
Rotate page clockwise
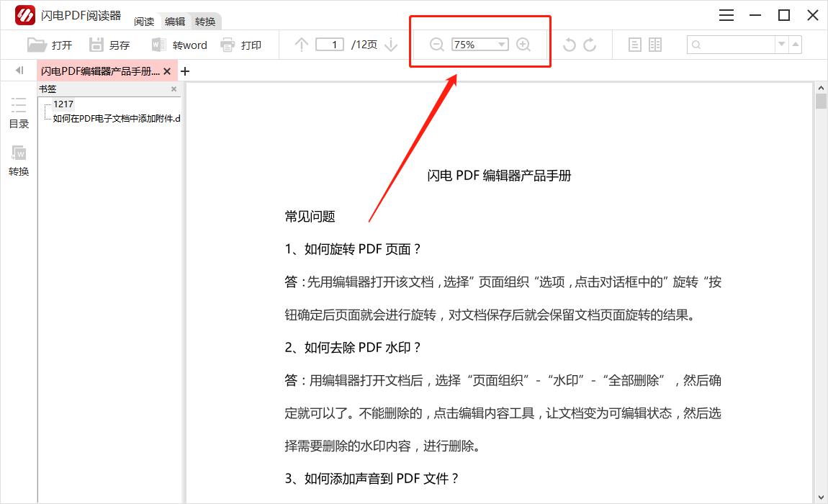click(x=590, y=45)
